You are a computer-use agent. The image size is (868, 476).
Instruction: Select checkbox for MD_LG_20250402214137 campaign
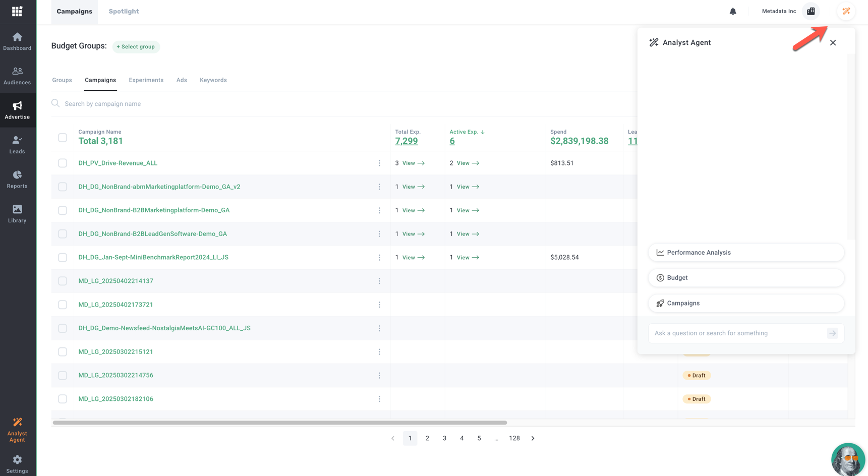click(x=63, y=281)
